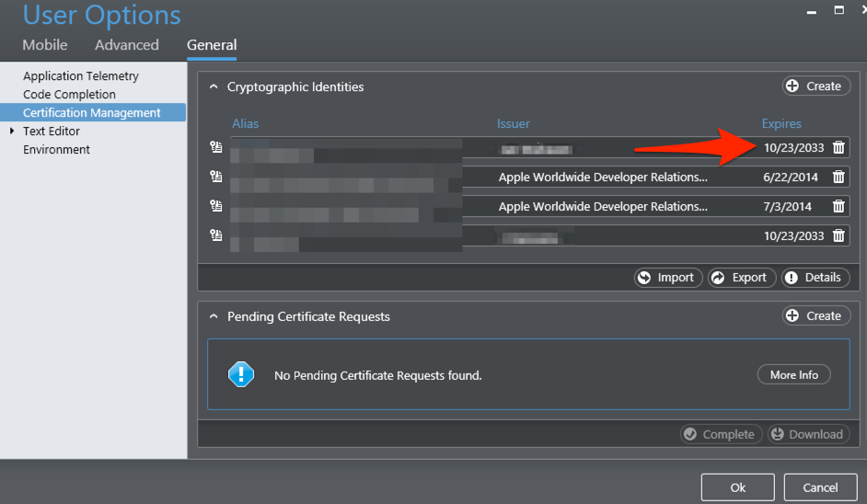Open certificate Details
Image resolution: width=867 pixels, height=504 pixels.
tap(815, 278)
